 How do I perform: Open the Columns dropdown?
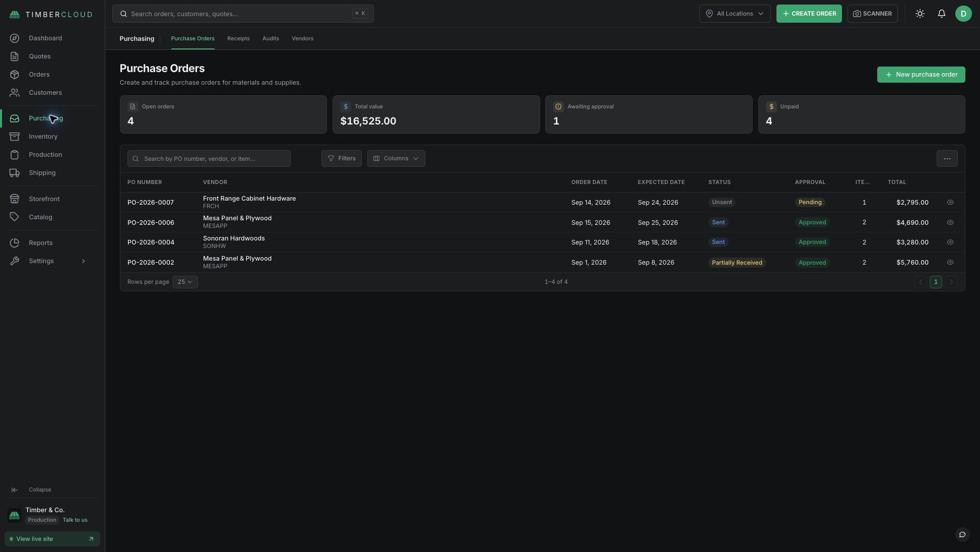click(x=396, y=158)
